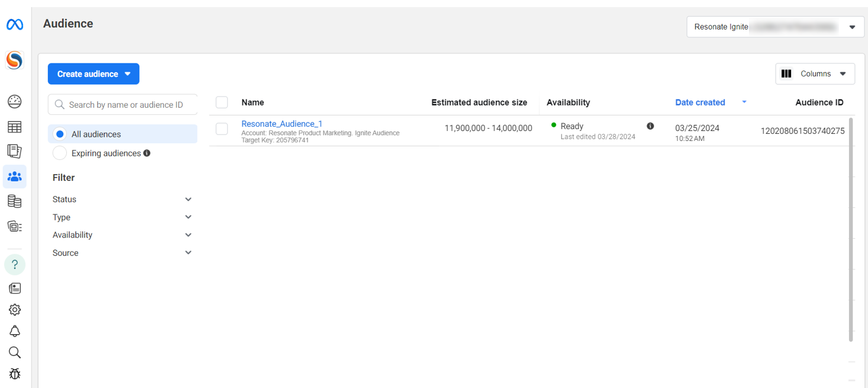
Task: Click the Availability column header
Action: point(568,102)
